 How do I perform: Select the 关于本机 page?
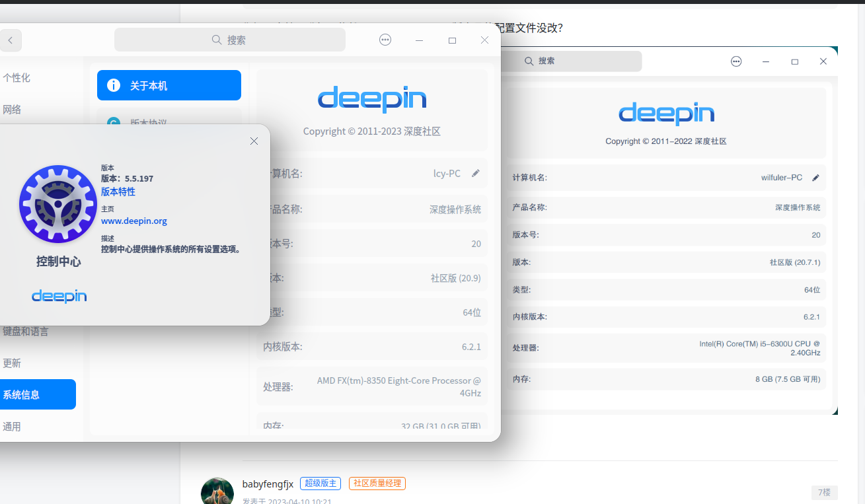click(169, 85)
